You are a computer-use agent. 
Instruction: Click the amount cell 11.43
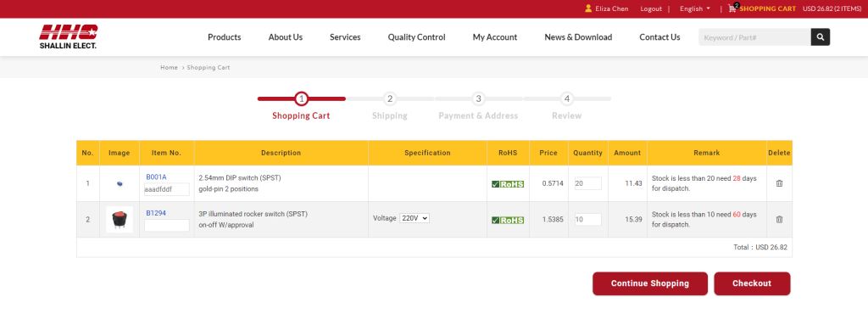[633, 183]
